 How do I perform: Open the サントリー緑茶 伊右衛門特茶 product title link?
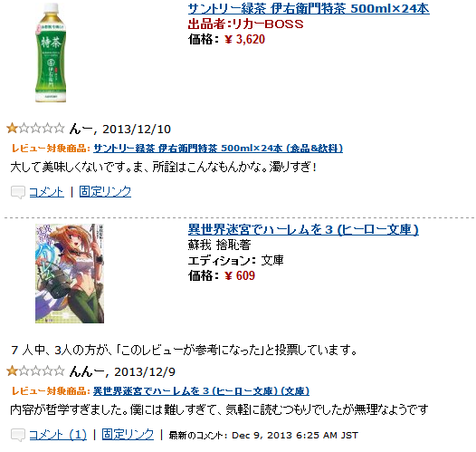pos(309,8)
